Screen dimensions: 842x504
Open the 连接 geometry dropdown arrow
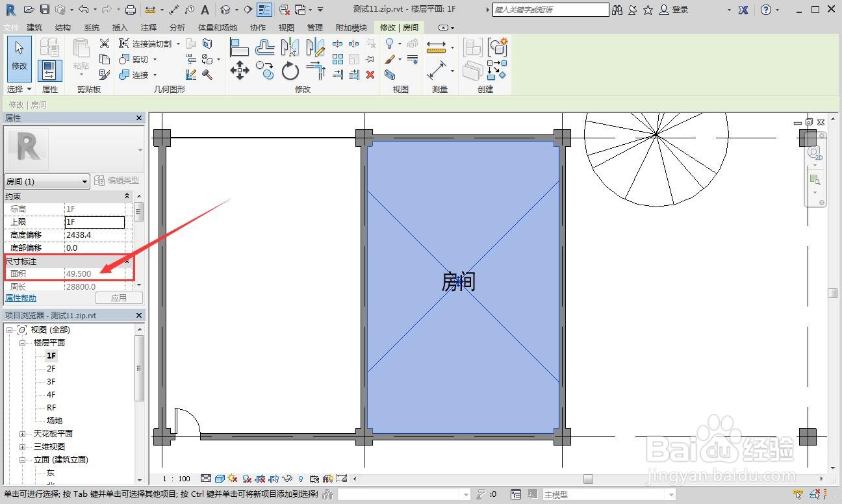(155, 75)
